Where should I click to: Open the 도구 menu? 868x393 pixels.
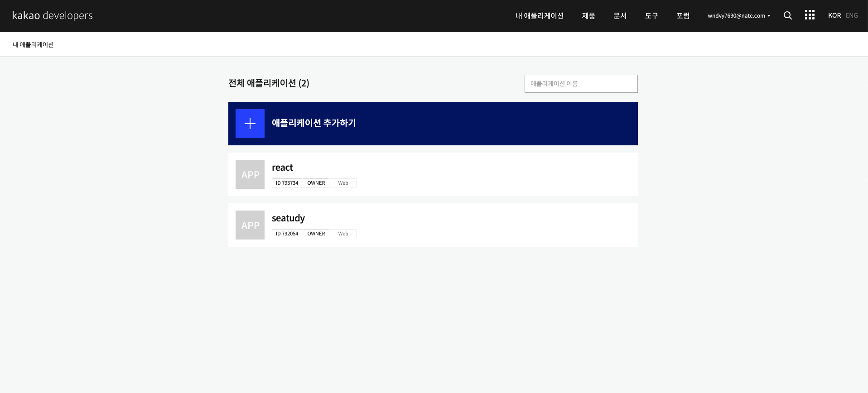click(651, 16)
